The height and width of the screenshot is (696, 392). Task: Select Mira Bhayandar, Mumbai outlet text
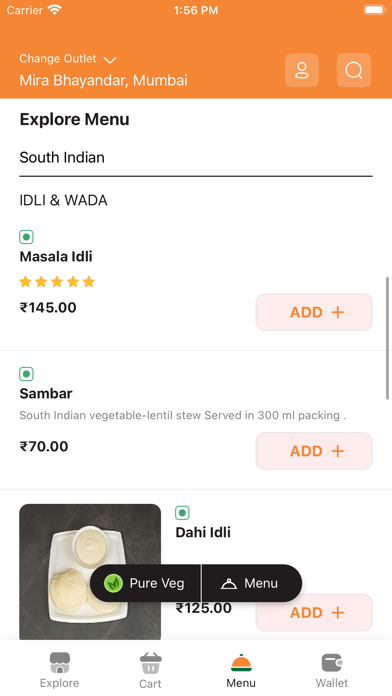click(x=103, y=80)
